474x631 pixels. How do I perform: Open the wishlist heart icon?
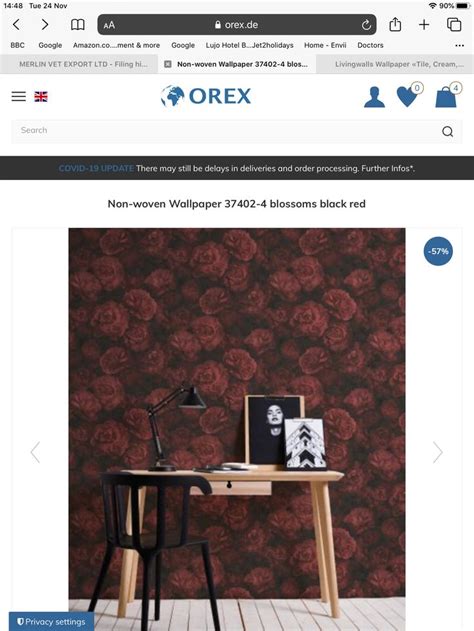407,97
